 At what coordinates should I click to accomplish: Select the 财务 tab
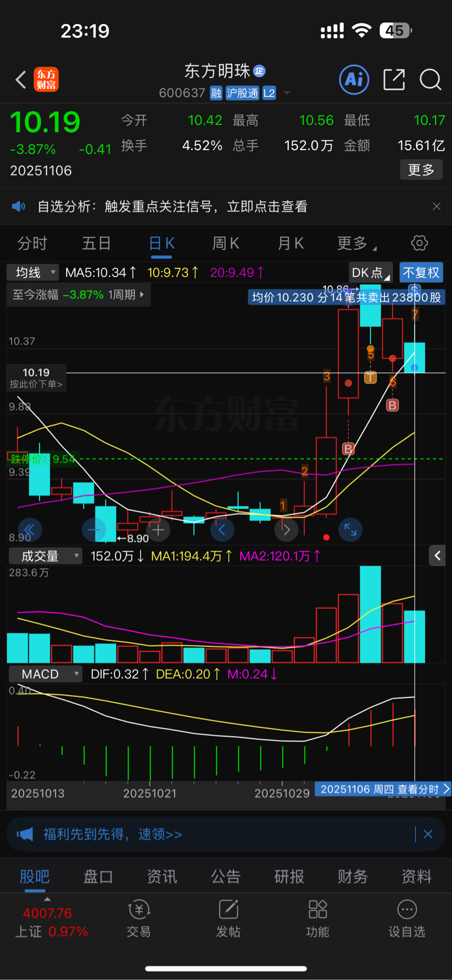tap(353, 876)
